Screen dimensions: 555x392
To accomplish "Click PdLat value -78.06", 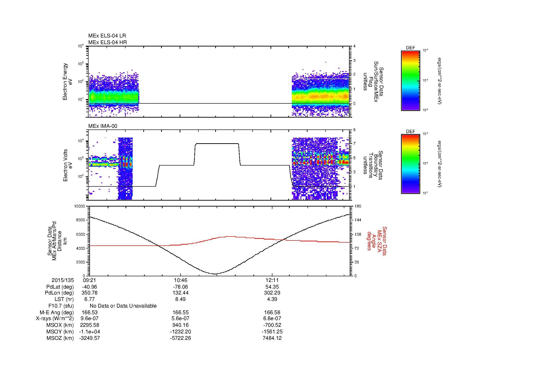I will (x=181, y=287).
